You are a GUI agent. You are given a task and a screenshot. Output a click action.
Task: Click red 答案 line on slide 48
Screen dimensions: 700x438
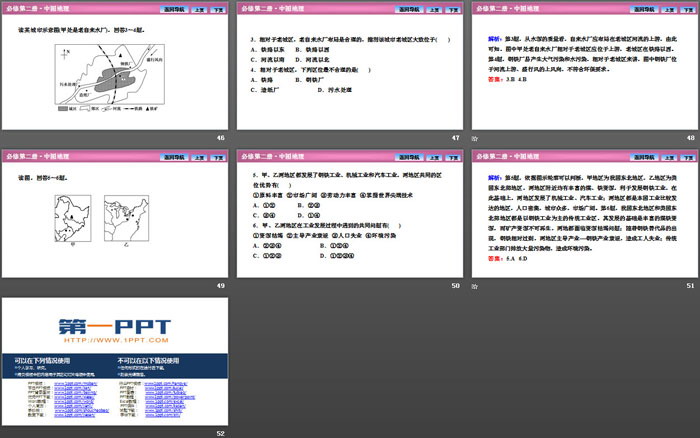pyautogui.click(x=508, y=79)
